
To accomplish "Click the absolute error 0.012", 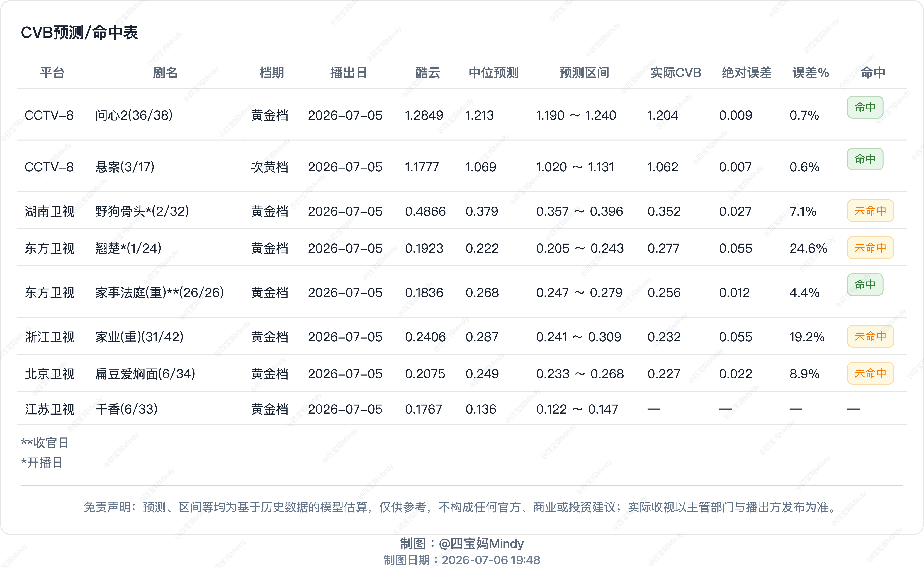I will tap(734, 292).
